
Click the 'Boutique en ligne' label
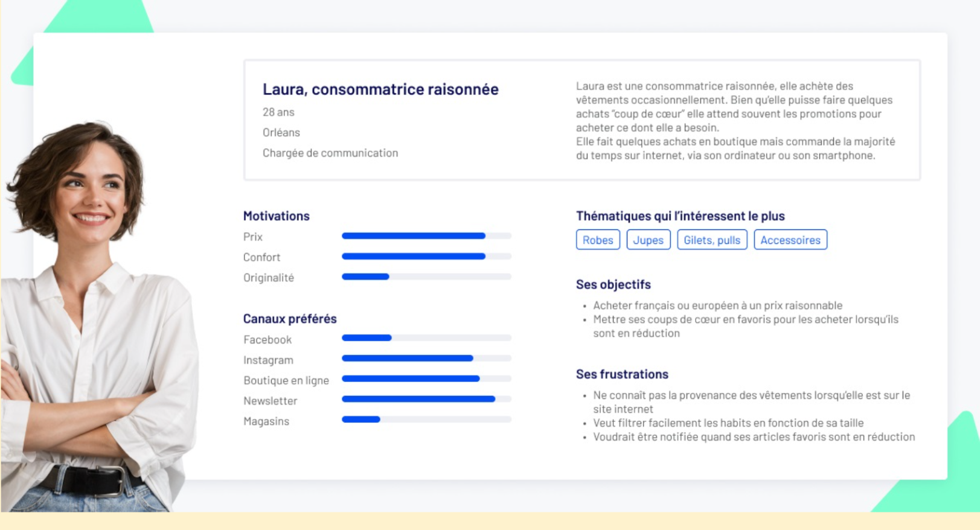pos(286,380)
